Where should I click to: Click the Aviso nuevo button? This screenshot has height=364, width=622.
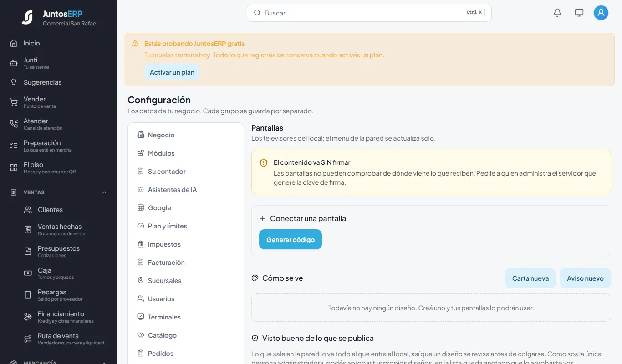click(x=585, y=278)
